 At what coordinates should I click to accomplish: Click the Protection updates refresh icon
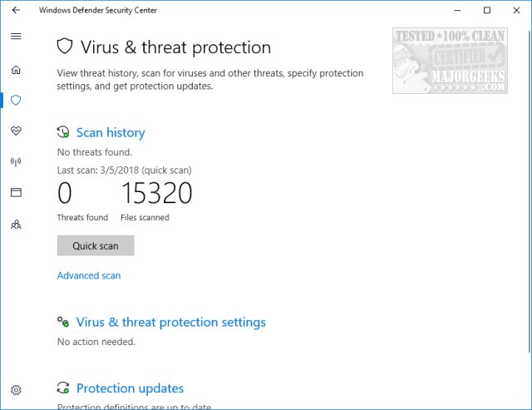(63, 388)
